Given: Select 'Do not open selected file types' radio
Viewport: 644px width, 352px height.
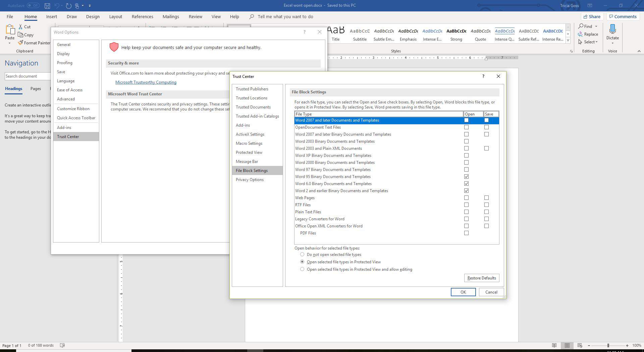Looking at the screenshot, I should click(302, 255).
